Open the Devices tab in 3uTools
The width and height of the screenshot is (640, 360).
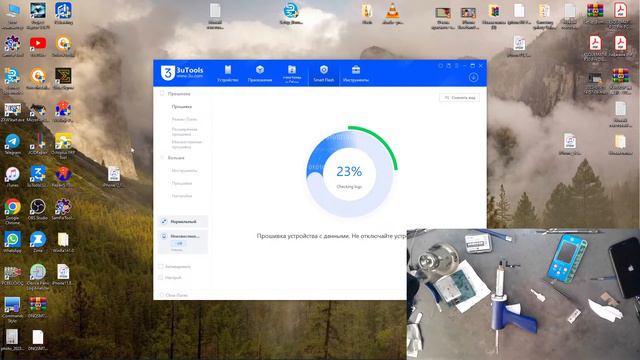[228, 74]
